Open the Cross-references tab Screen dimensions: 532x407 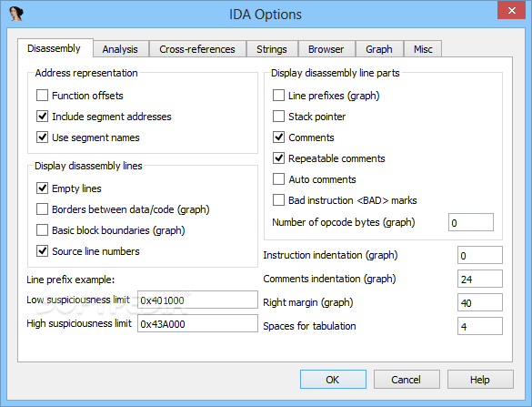pos(197,49)
